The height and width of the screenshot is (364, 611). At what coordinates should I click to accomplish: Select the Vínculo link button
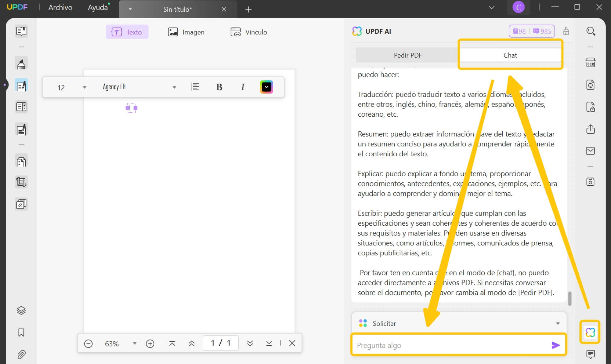coord(249,32)
